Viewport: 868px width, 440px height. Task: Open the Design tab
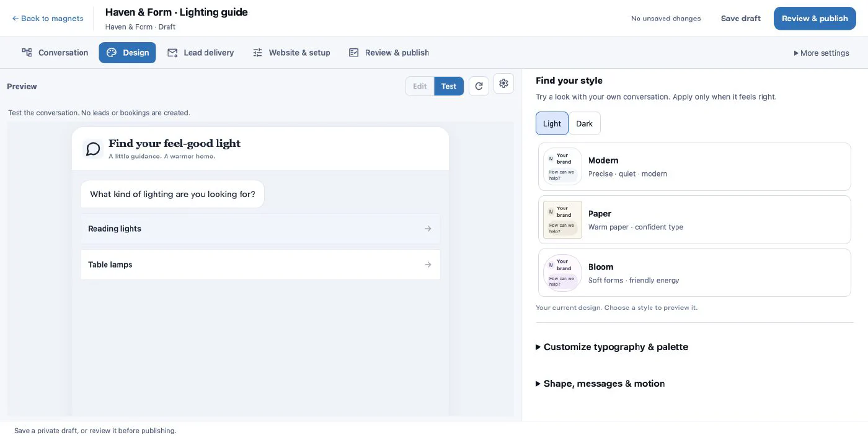127,53
